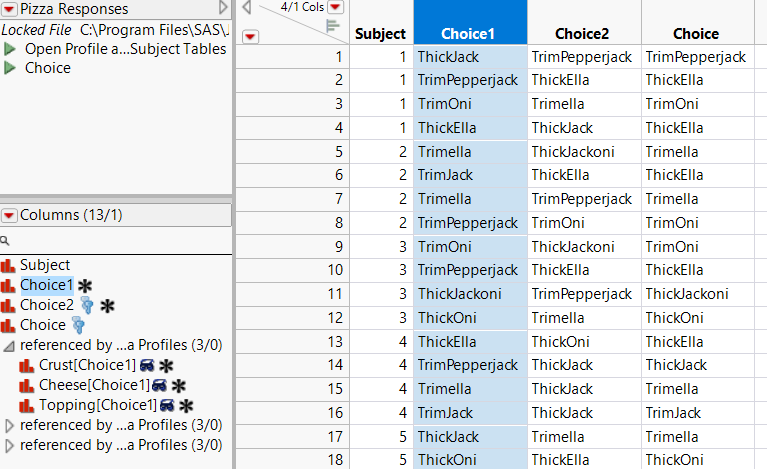767x469 pixels.
Task: Expand the second referenced by Profiles group
Action: [x=9, y=426]
